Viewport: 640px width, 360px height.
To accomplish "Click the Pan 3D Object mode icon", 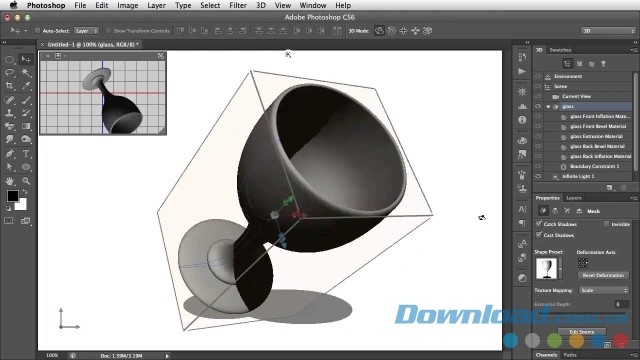I will [403, 31].
